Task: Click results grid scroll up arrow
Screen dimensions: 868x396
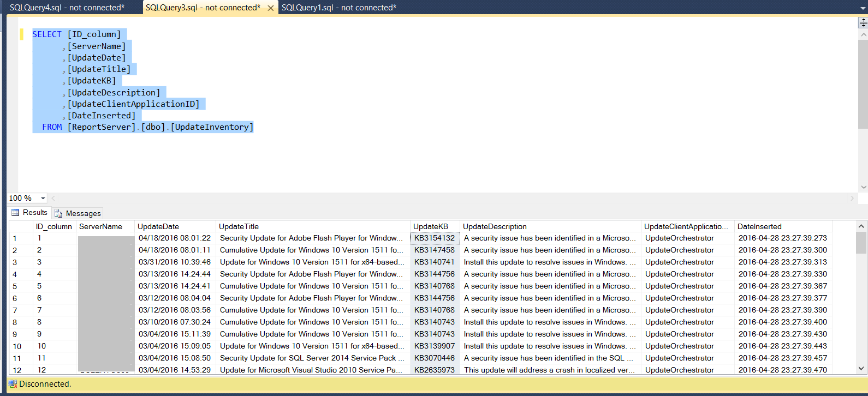Action: point(861,226)
